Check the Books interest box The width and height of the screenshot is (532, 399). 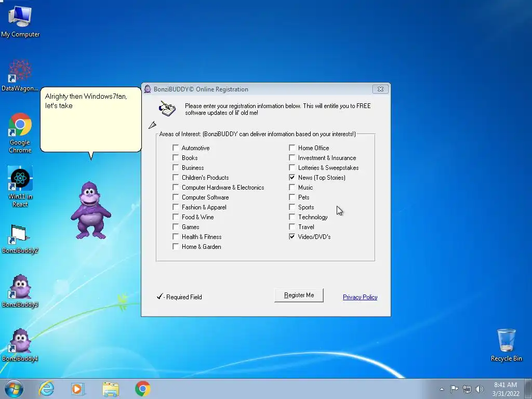tap(176, 157)
